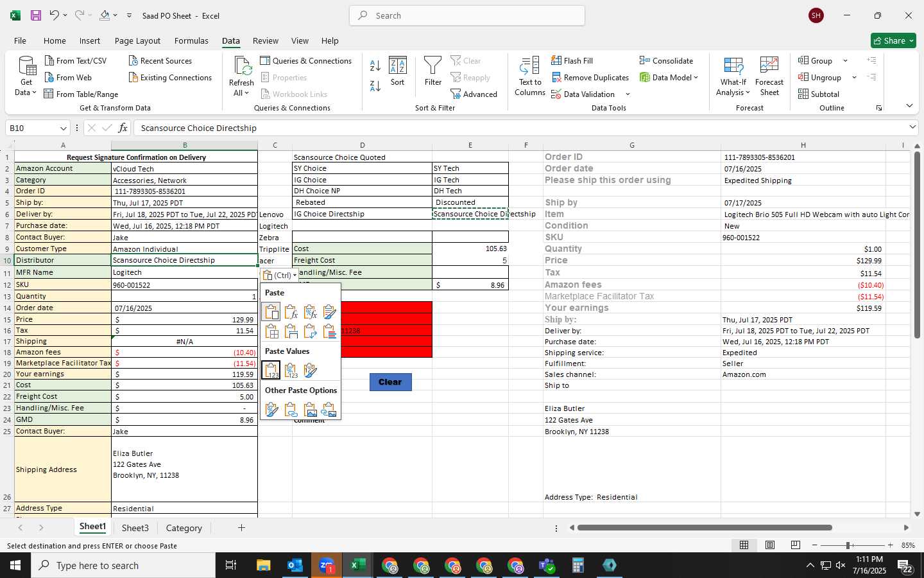Open Data Validation dropdown arrow
924x578 pixels.
coord(628,94)
